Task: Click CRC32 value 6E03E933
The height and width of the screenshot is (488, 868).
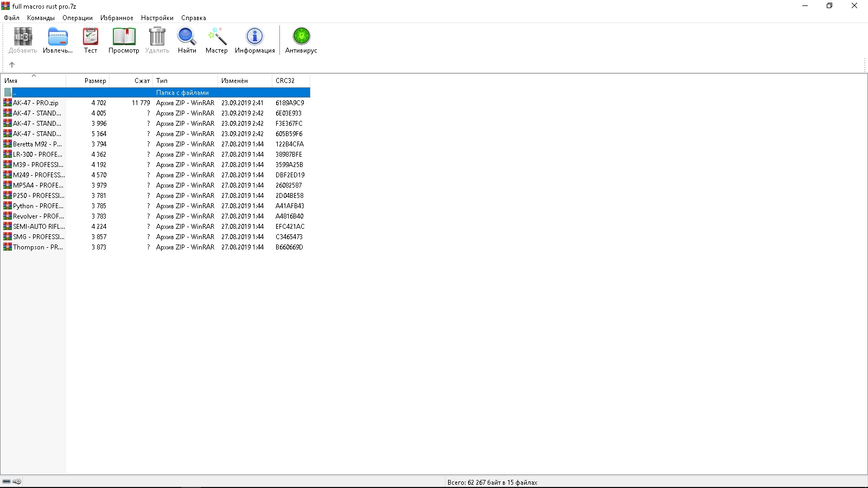Action: click(289, 113)
